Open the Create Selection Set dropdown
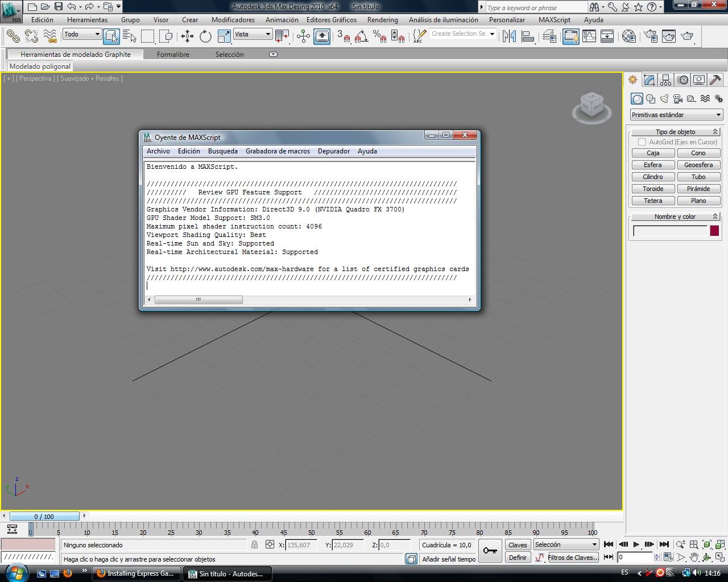This screenshot has width=728, height=582. 462,34
